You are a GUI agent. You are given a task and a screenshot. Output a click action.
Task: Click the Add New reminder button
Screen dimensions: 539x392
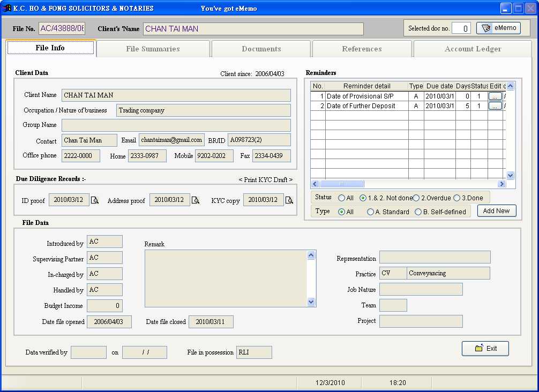(496, 211)
